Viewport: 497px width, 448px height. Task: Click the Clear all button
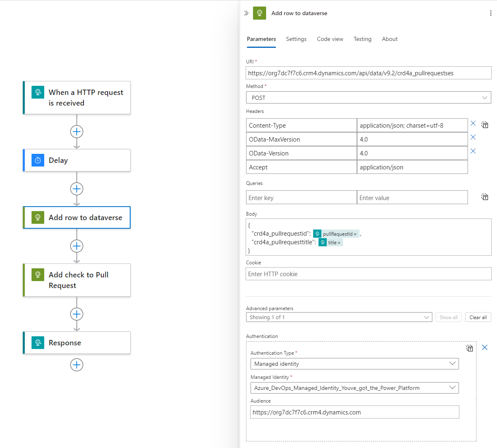478,317
